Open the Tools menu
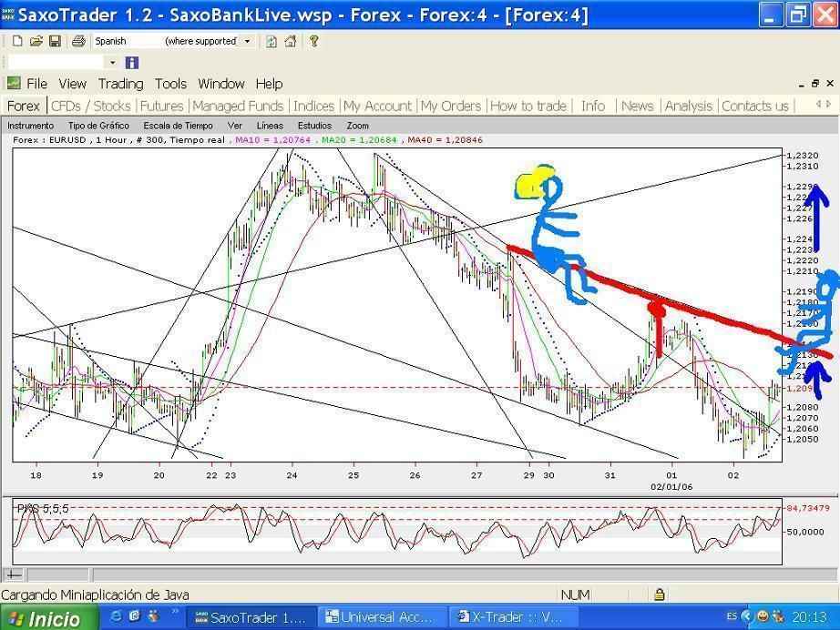The width and height of the screenshot is (840, 630). tap(170, 84)
